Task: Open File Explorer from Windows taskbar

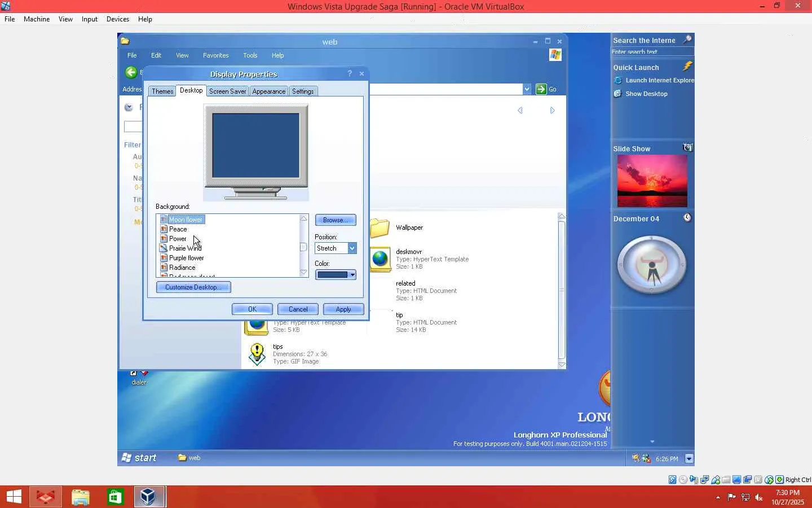Action: [x=81, y=497]
